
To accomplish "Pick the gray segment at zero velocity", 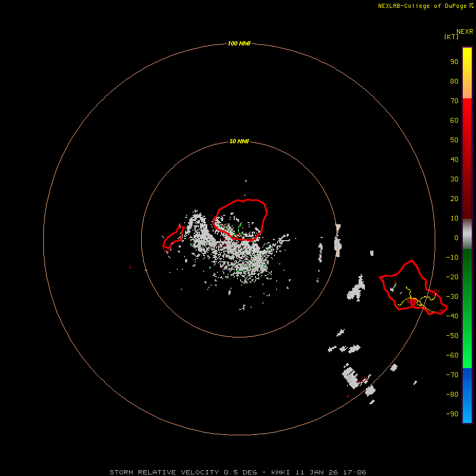I will (467, 234).
